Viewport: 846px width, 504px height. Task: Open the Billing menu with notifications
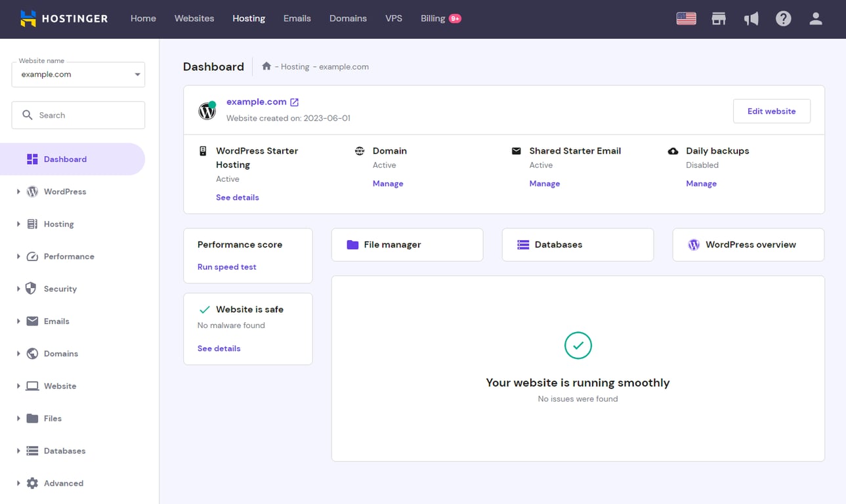click(x=434, y=18)
